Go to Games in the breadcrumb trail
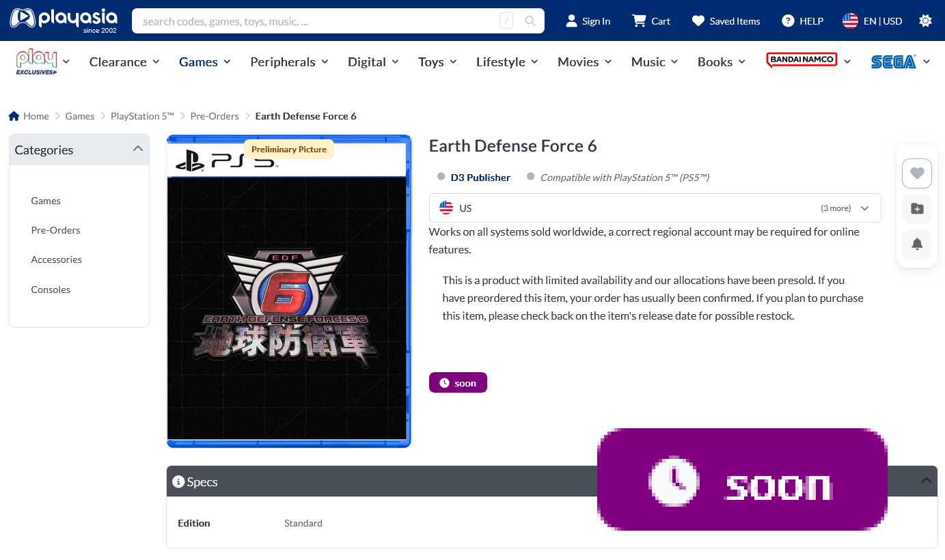The height and width of the screenshot is (560, 945). click(x=80, y=116)
